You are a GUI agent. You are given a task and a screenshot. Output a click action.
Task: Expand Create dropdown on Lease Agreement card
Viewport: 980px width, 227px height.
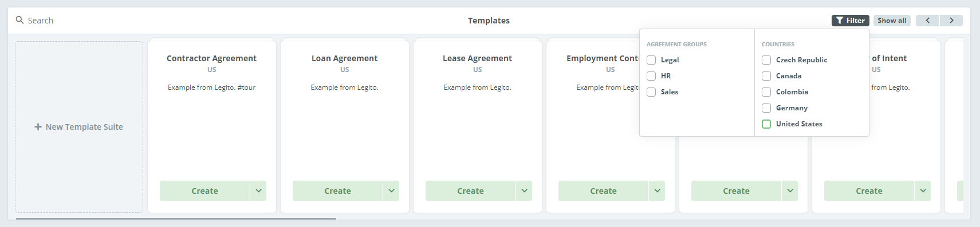coord(524,191)
